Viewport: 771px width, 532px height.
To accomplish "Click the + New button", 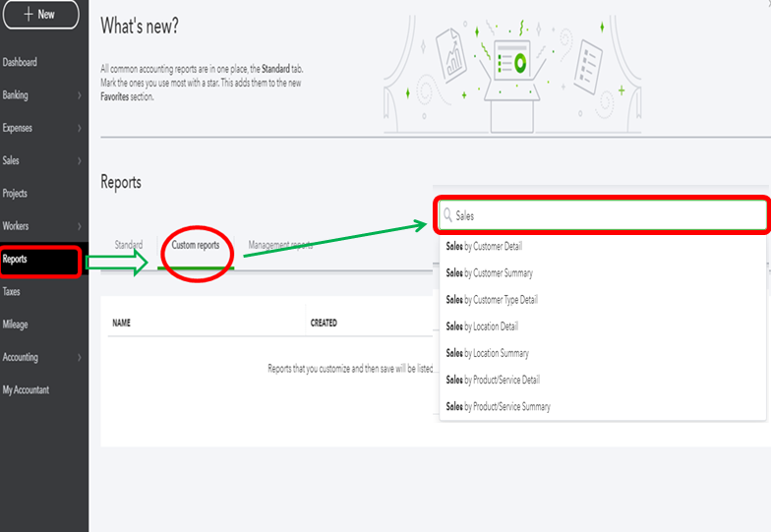I will point(39,15).
